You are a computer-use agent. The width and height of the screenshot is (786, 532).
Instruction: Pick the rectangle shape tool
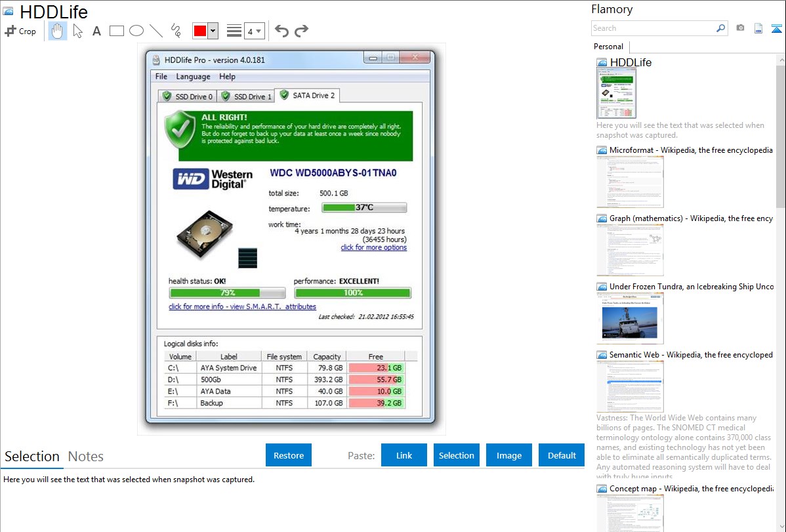click(x=117, y=31)
